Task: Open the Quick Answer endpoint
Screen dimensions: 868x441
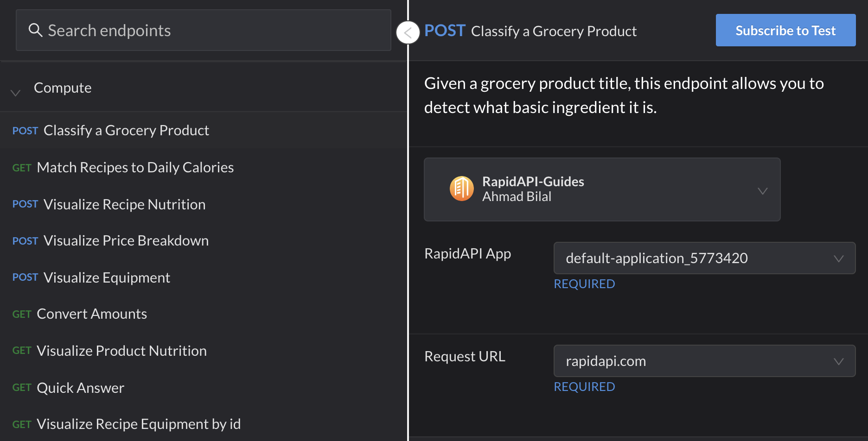Action: 204,388
